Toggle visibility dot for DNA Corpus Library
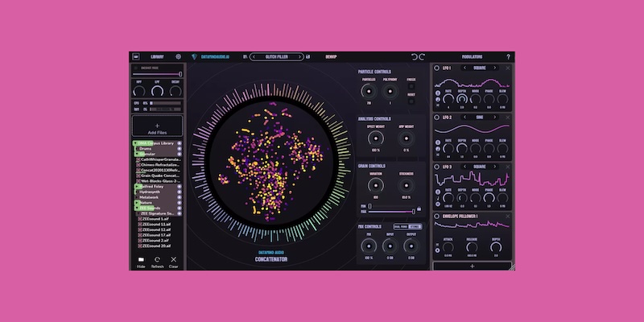This screenshot has height=322, width=644. (x=179, y=143)
